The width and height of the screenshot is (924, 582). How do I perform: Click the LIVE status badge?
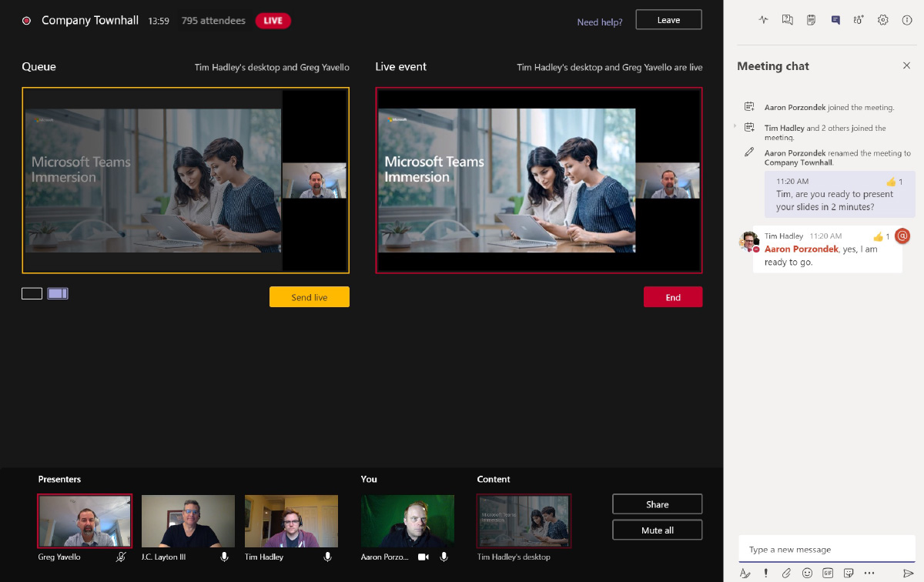click(x=273, y=21)
